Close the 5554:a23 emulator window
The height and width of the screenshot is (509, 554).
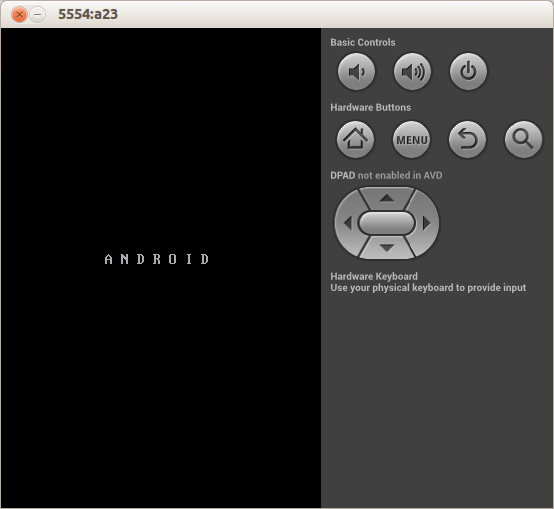19,15
